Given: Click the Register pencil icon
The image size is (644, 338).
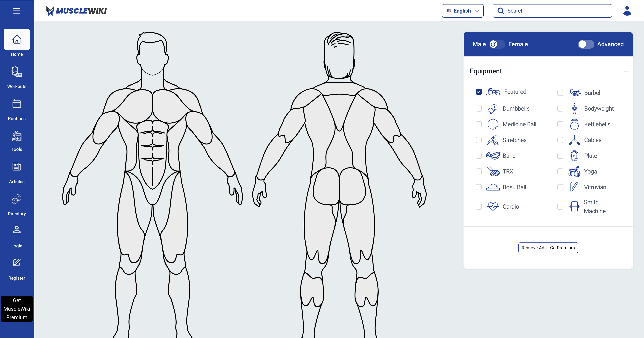Looking at the screenshot, I should click(17, 262).
